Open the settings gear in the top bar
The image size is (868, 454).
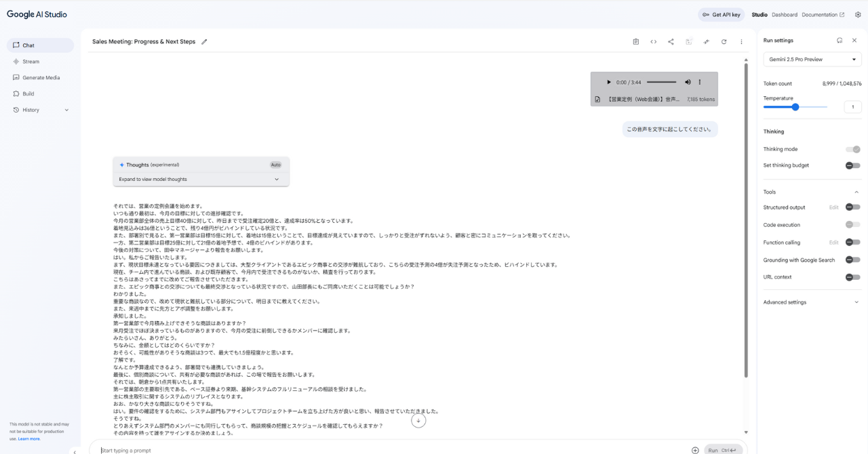pyautogui.click(x=858, y=14)
